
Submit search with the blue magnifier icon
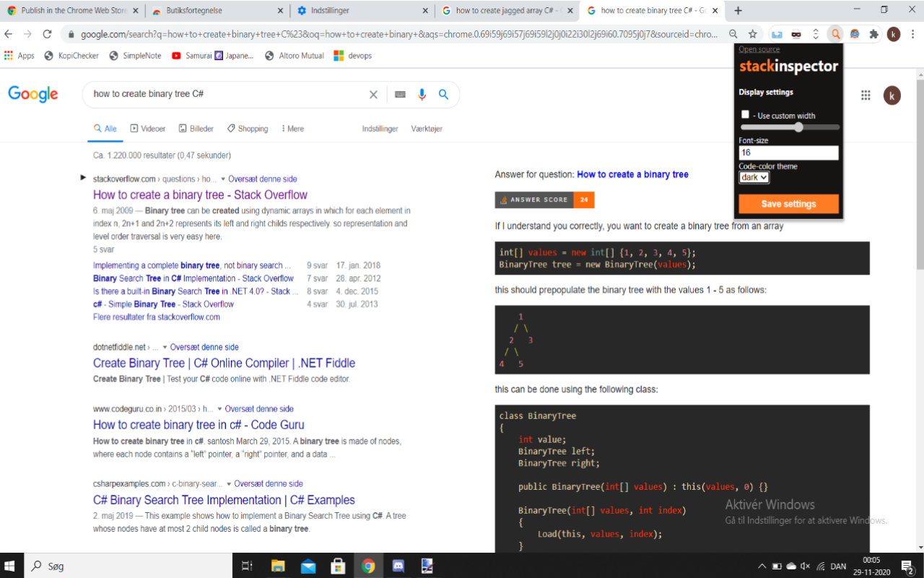pos(444,95)
